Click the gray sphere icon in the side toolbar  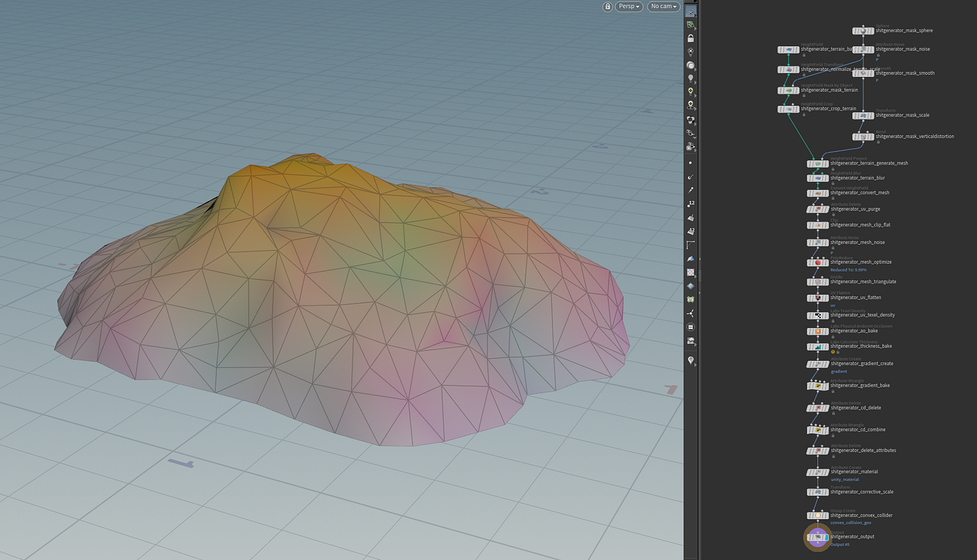pyautogui.click(x=691, y=65)
